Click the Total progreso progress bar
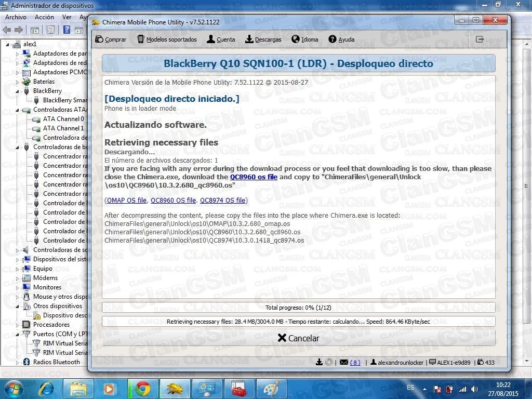The image size is (532, 399). [x=299, y=308]
